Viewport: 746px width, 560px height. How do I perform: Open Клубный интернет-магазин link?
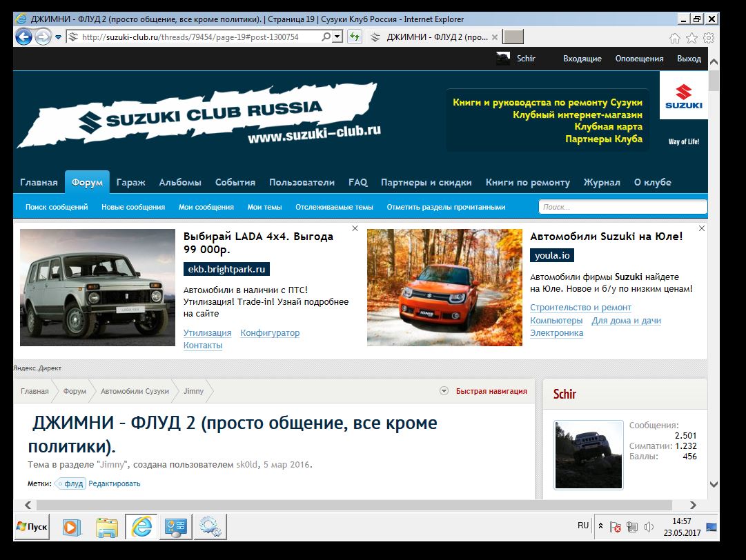[578, 114]
